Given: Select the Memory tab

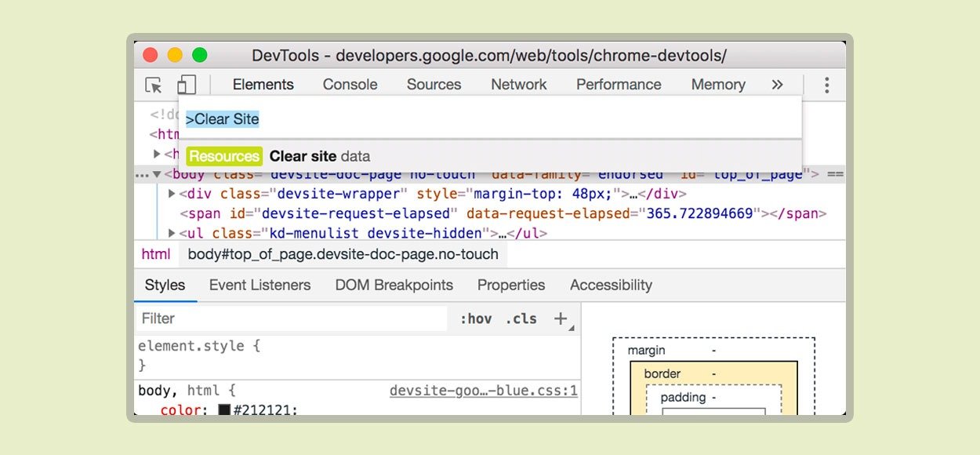Looking at the screenshot, I should 718,85.
